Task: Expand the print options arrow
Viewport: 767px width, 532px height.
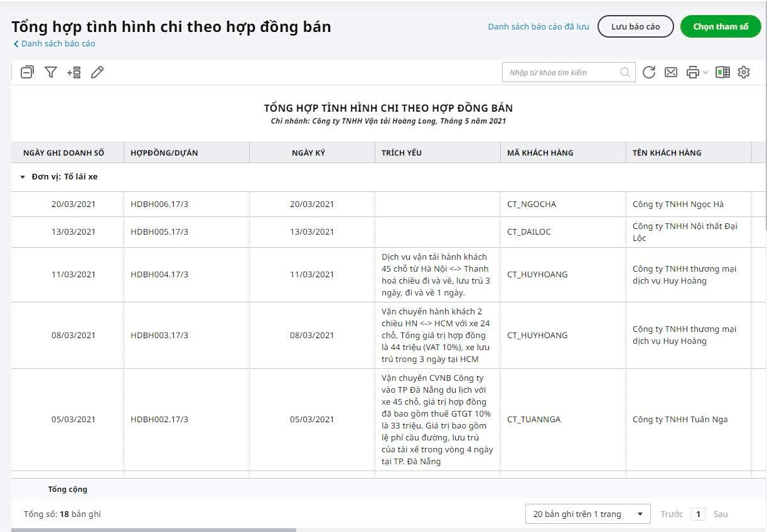Action: coord(705,73)
